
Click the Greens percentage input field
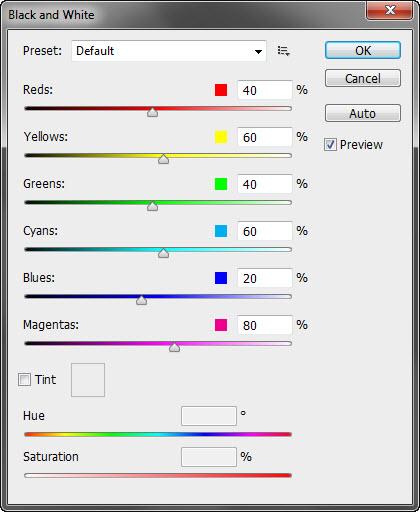(265, 184)
